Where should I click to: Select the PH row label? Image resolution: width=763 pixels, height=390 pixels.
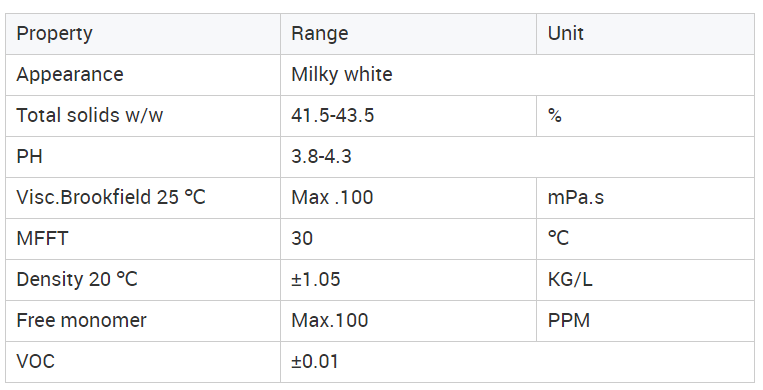point(143,157)
